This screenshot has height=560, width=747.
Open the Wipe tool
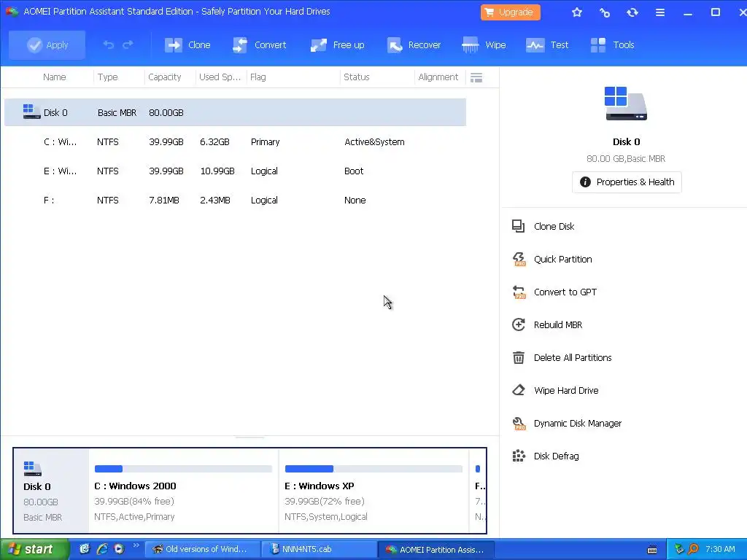click(x=484, y=44)
